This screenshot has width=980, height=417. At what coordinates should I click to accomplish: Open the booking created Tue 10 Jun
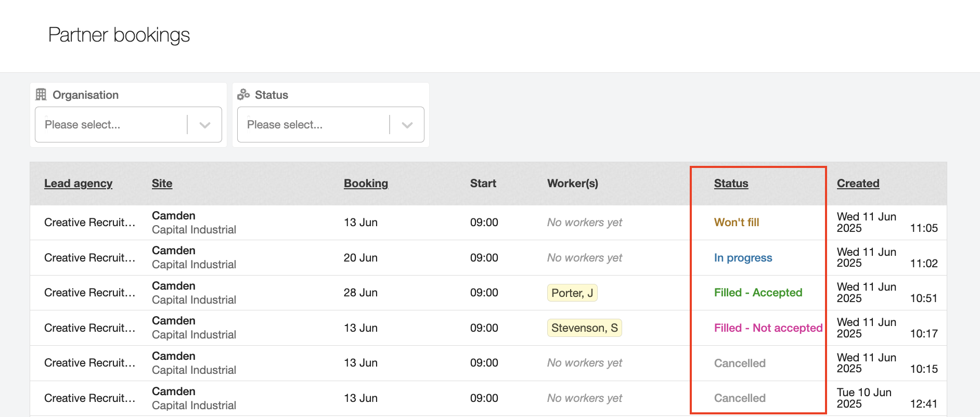coord(863,398)
